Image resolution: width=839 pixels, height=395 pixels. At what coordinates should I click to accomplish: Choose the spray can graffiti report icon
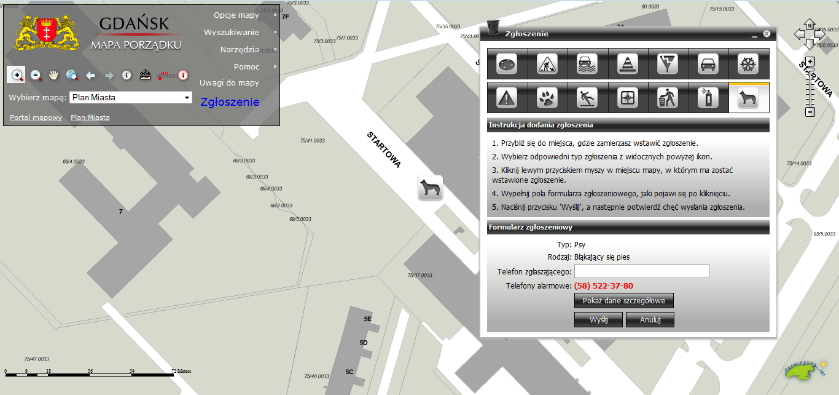tap(708, 97)
